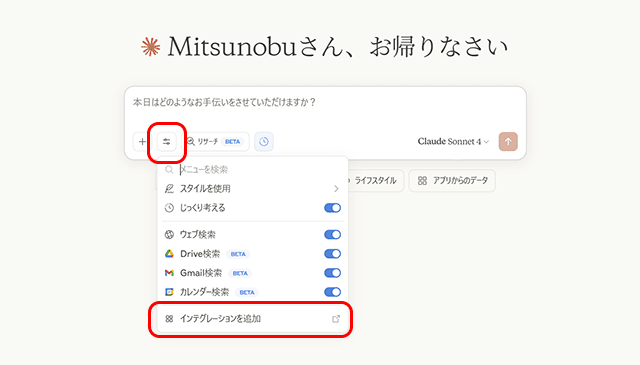Open the Claude Sonnet 4 model dropdown
Image resolution: width=640 pixels, height=365 pixels.
453,142
